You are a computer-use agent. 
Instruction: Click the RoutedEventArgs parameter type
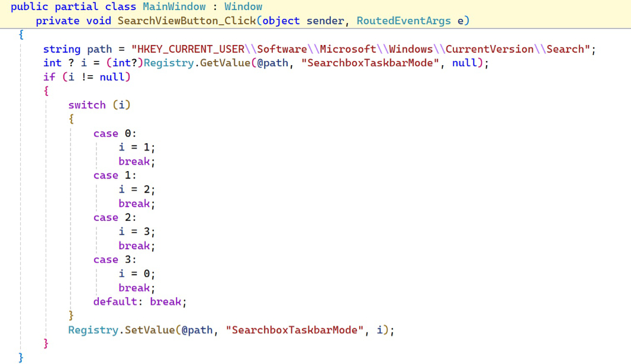click(x=404, y=21)
